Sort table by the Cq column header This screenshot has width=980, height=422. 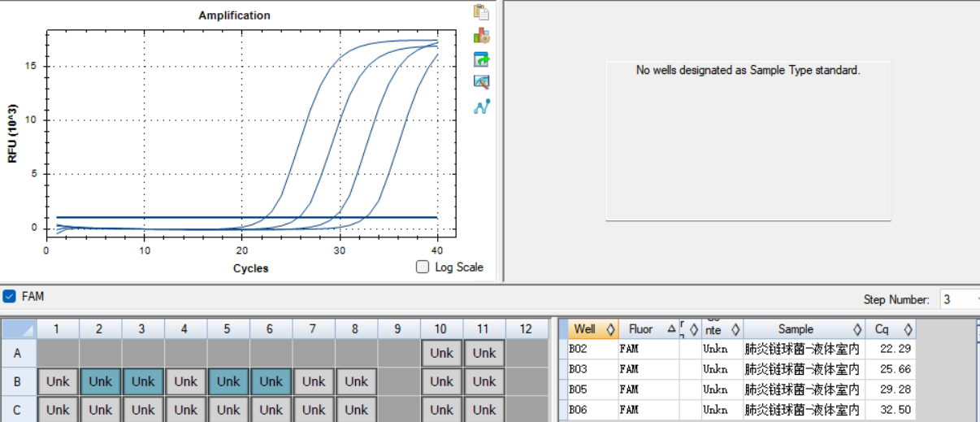click(x=890, y=329)
